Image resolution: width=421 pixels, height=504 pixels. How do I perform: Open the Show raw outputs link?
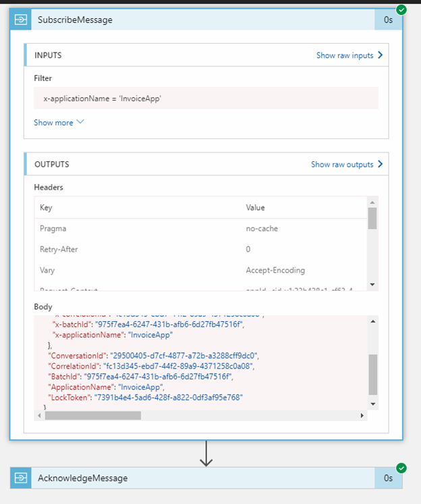pos(341,164)
